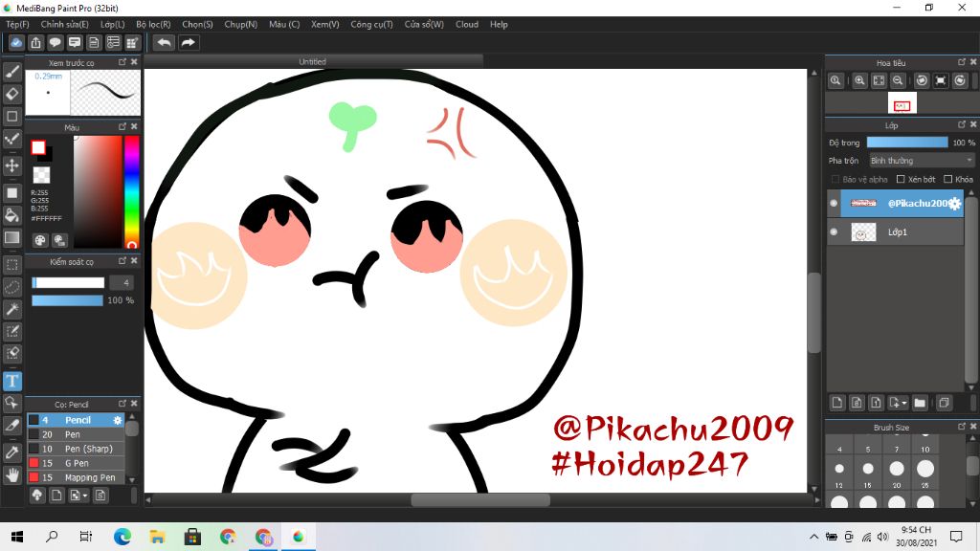Click the saturation color picker square
Image resolution: width=980 pixels, height=551 pixels.
point(98,191)
